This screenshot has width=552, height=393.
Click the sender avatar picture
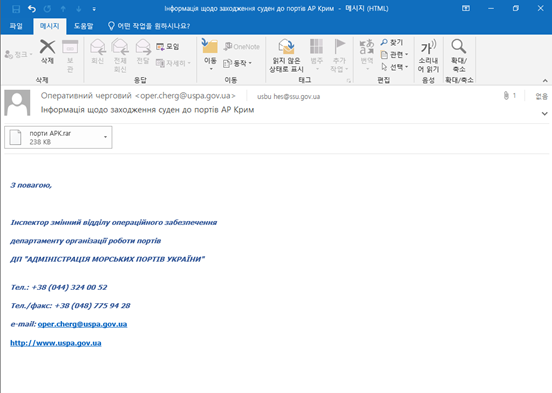click(x=17, y=103)
